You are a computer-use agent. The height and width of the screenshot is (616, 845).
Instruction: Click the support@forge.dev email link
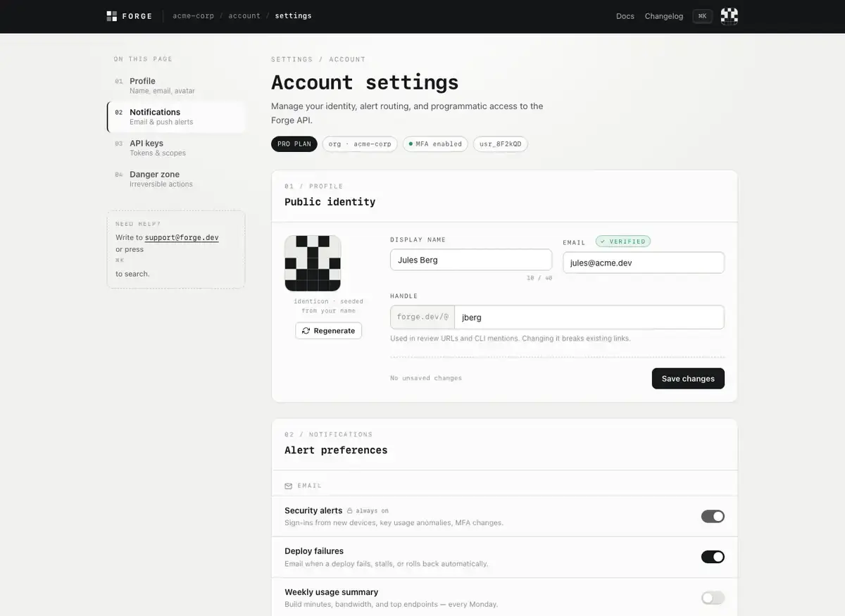click(182, 238)
